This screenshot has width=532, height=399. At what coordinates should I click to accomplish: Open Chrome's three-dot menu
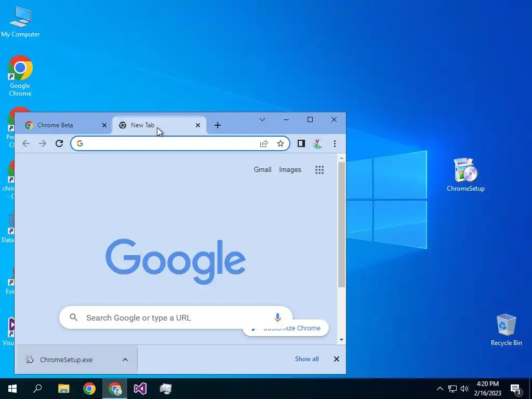click(335, 143)
